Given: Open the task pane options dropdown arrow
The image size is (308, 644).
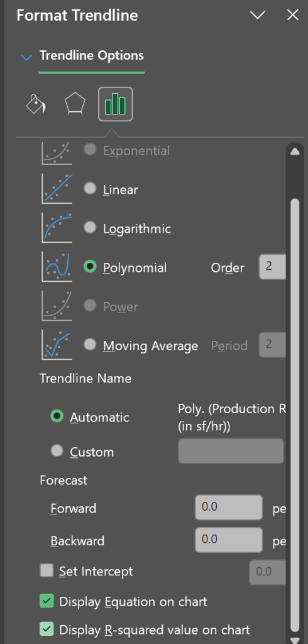Looking at the screenshot, I should (258, 15).
